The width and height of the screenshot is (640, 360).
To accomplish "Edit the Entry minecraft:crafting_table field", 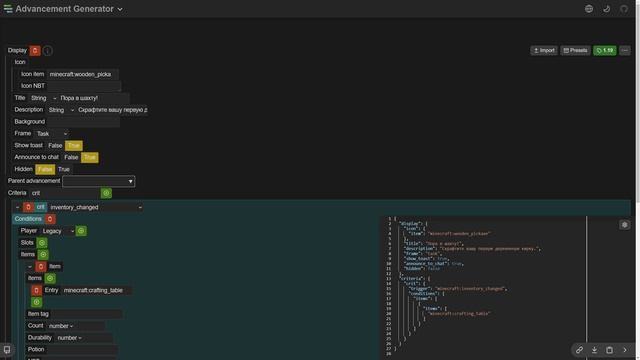I will tap(96, 290).
